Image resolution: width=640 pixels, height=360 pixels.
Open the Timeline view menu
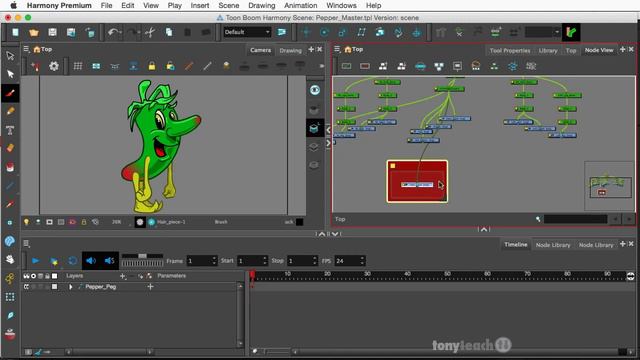tap(27, 244)
